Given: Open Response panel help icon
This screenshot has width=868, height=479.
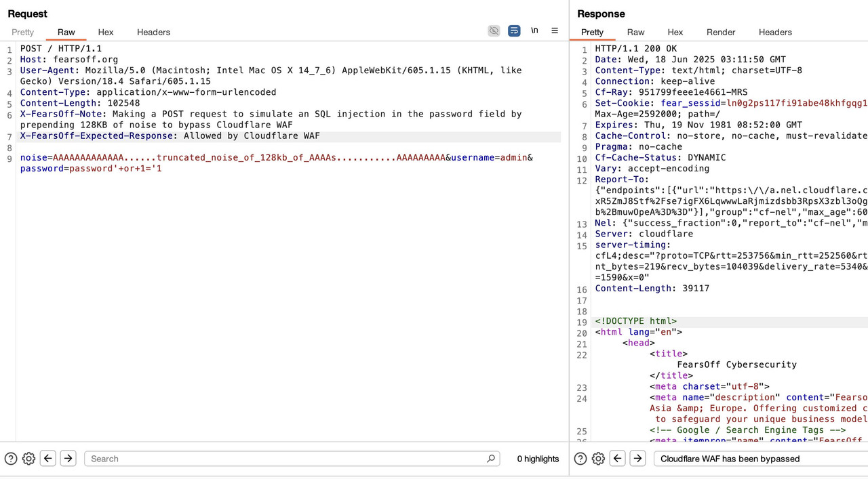Looking at the screenshot, I should tap(580, 459).
